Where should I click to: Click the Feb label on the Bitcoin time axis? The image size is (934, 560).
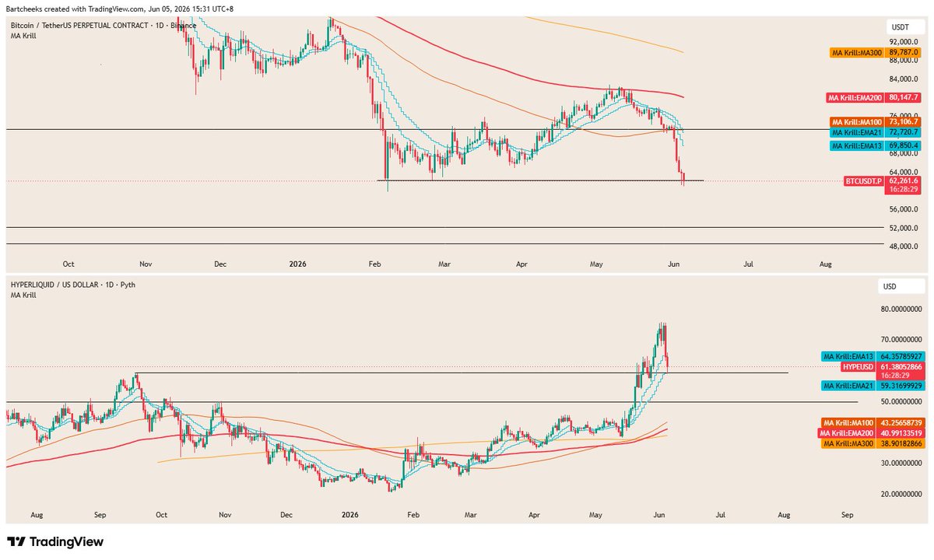(376, 264)
